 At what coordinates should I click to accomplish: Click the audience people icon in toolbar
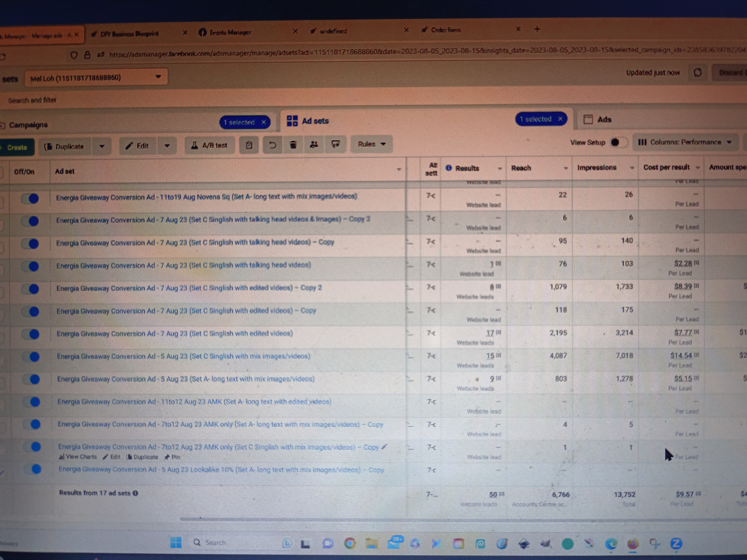(314, 145)
